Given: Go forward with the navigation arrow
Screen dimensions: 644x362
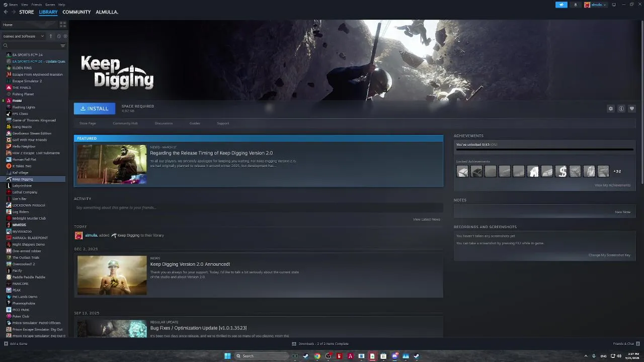Looking at the screenshot, I should (13, 12).
